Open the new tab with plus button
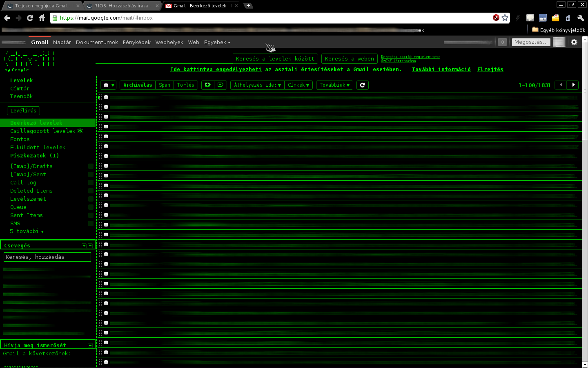This screenshot has width=588, height=368. point(248,6)
